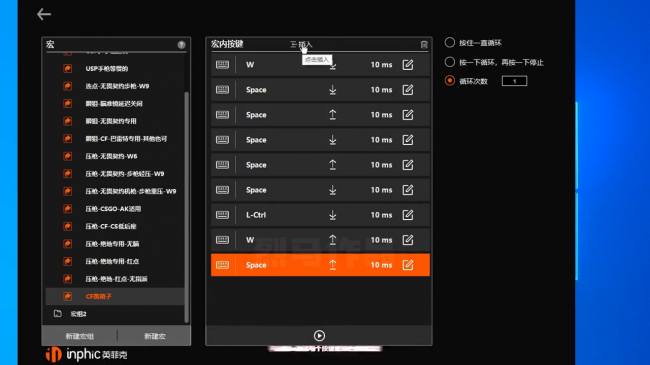Select the L-Ctrl key row
The image size is (650, 365).
tap(320, 215)
